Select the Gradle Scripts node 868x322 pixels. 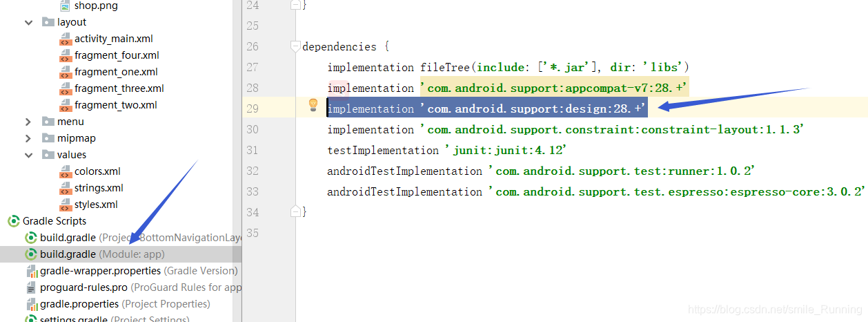55,221
